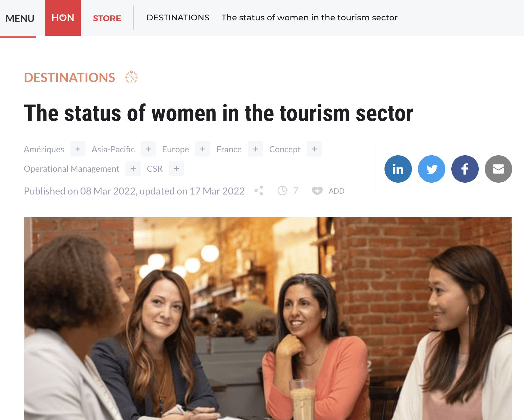Open the Operational Management tag link
This screenshot has width=524, height=420.
pyautogui.click(x=71, y=169)
